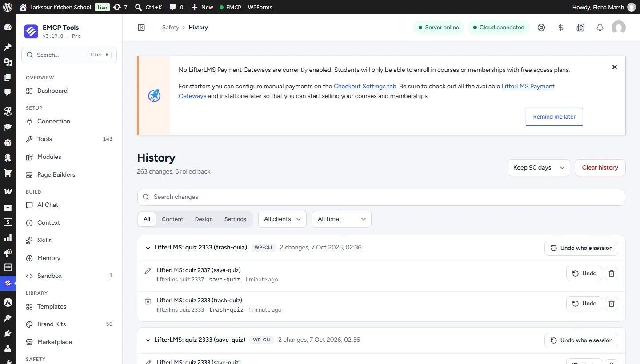Open the updates icon showing 7
The width and height of the screenshot is (640, 364).
120,7
